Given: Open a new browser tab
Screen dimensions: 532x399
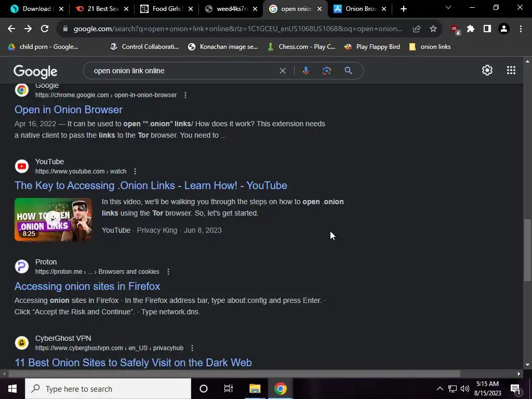Looking at the screenshot, I should [x=403, y=9].
